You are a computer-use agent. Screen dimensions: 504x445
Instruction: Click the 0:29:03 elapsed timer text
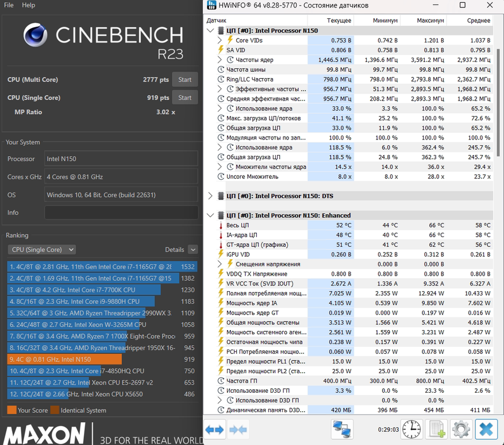point(388,429)
